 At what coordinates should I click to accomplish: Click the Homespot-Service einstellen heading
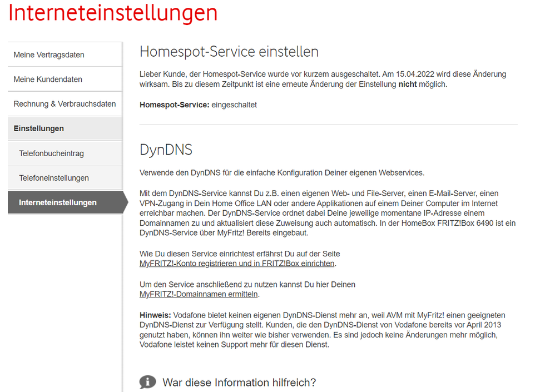229,51
